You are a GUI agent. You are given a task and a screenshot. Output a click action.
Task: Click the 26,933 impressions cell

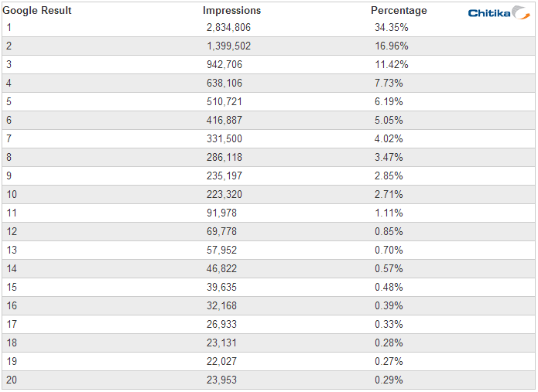pos(222,325)
